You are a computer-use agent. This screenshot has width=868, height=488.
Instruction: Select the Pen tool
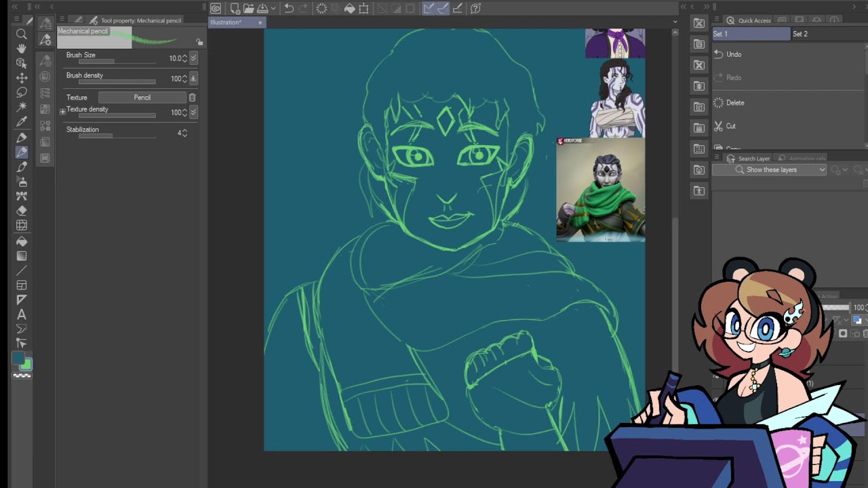tap(22, 138)
